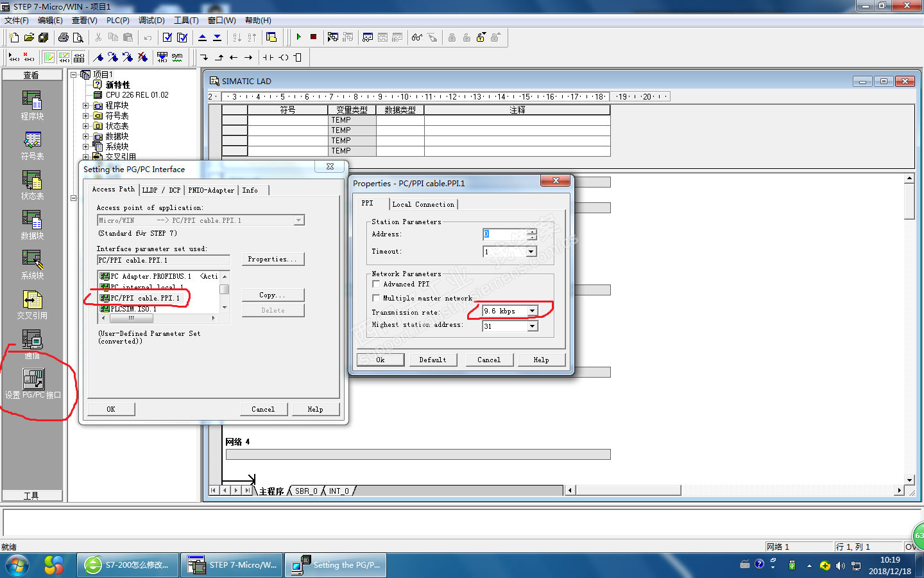Open 通信 in the left navigation bar

(x=32, y=344)
